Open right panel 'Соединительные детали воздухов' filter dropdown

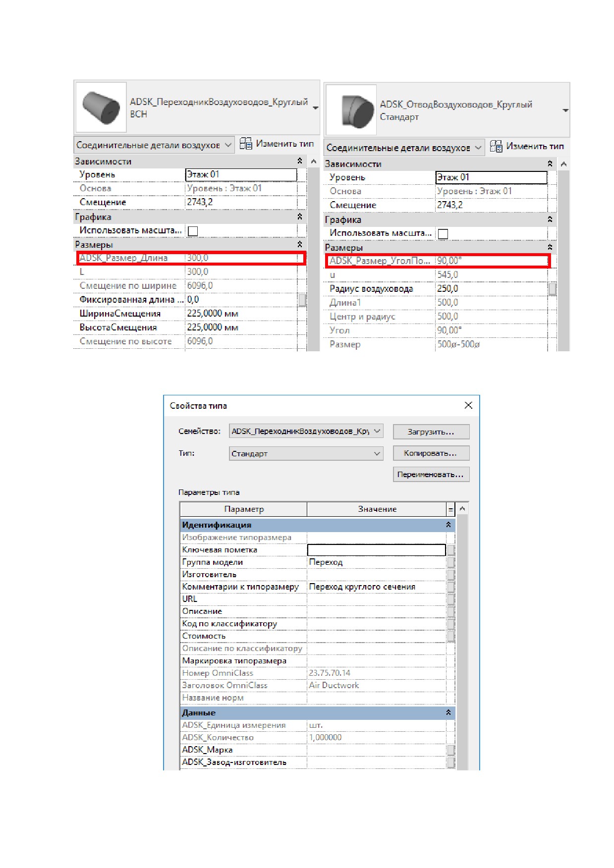(x=404, y=148)
